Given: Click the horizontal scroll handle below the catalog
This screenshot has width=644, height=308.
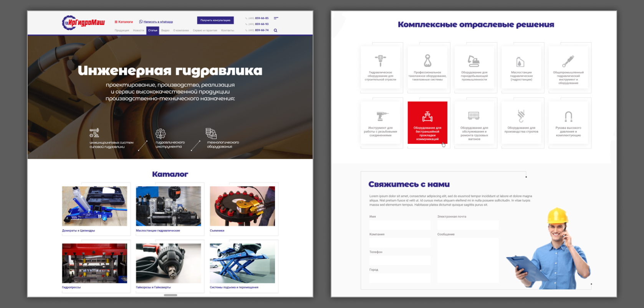Looking at the screenshot, I should [x=171, y=295].
